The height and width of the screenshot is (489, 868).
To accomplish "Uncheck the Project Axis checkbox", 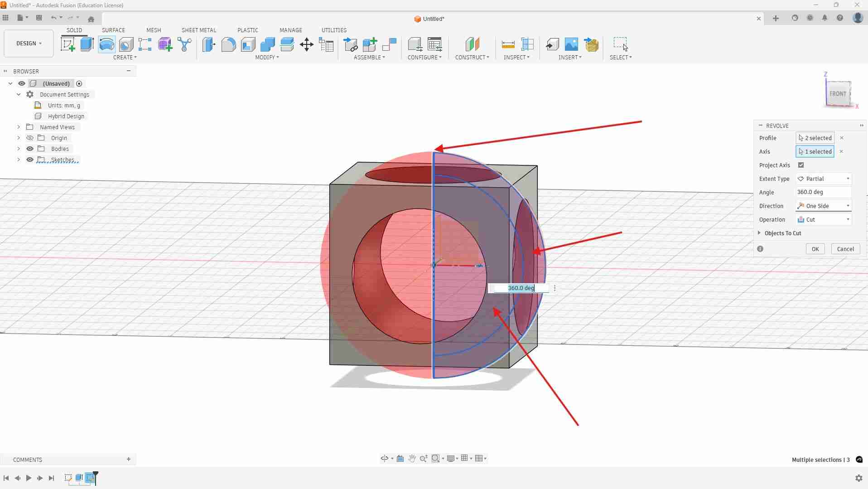I will coord(801,165).
